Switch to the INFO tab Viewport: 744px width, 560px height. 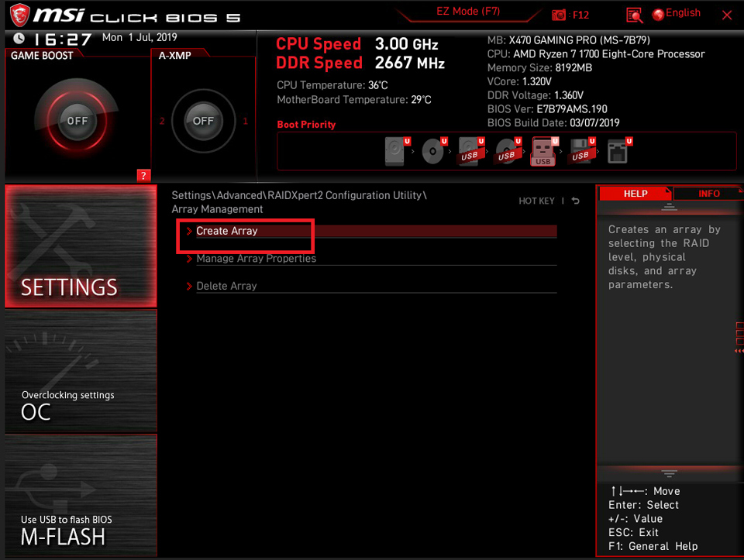(708, 194)
